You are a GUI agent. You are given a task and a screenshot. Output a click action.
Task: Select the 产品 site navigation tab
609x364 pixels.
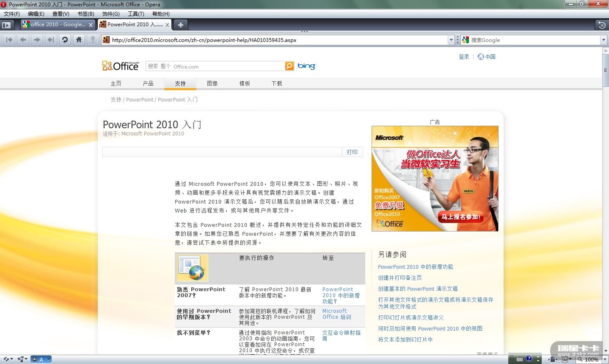(x=148, y=83)
